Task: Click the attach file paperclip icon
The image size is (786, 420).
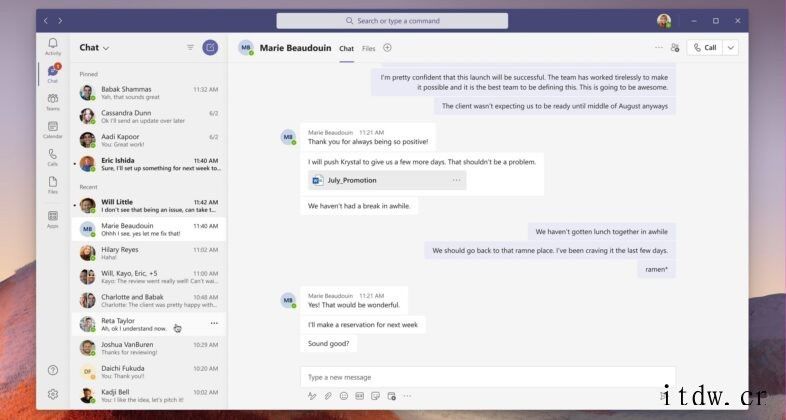Action: tap(327, 396)
